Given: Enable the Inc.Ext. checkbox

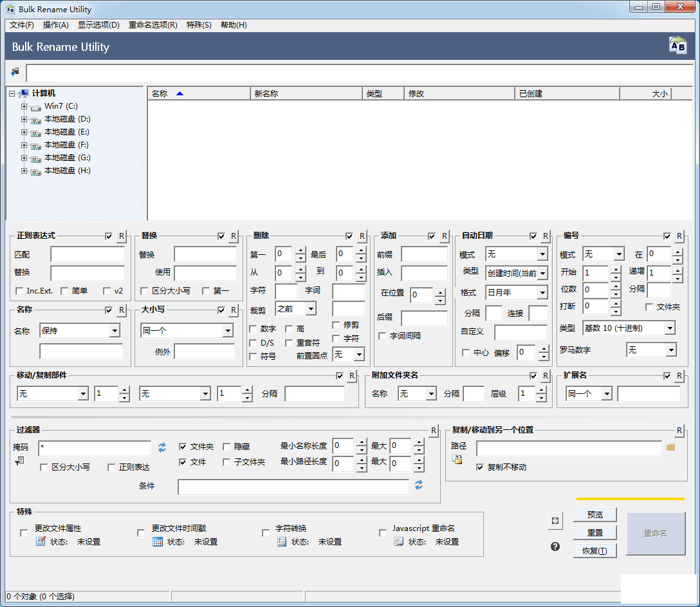Looking at the screenshot, I should pos(19,291).
